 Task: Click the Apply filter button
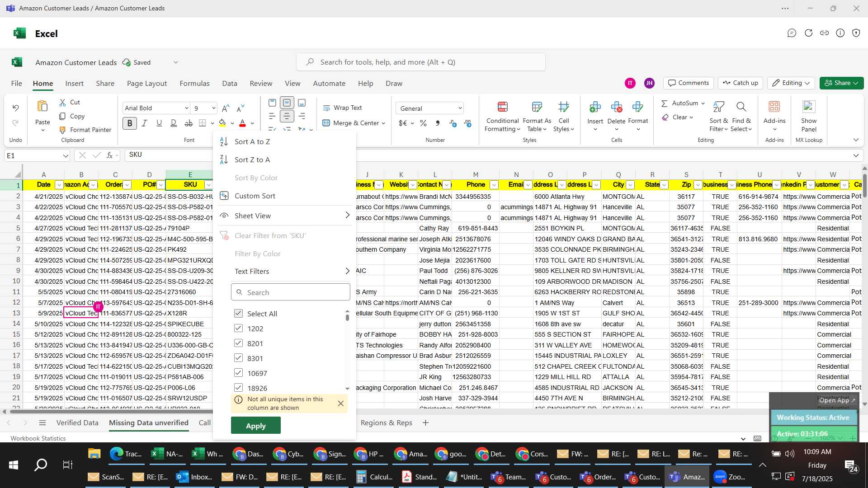point(256,426)
